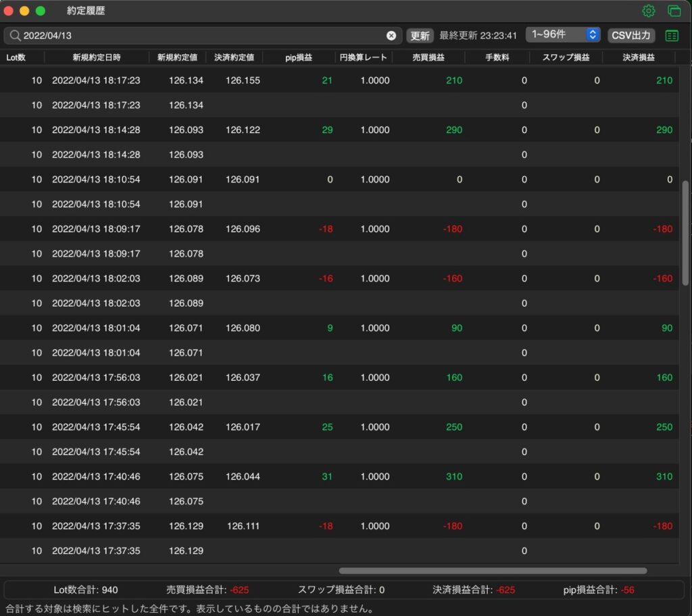692x616 pixels.
Task: Select the settled row dated 2022/04/13 18:17:23
Action: tap(339, 80)
